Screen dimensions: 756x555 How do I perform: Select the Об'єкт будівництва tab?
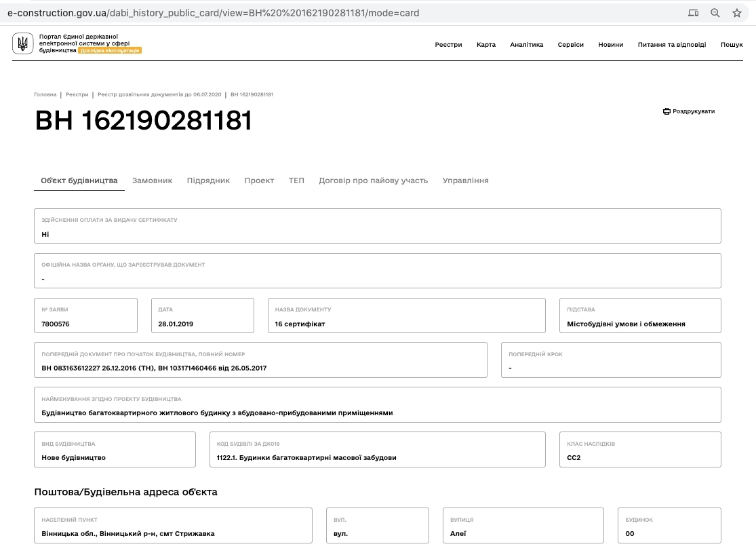79,180
